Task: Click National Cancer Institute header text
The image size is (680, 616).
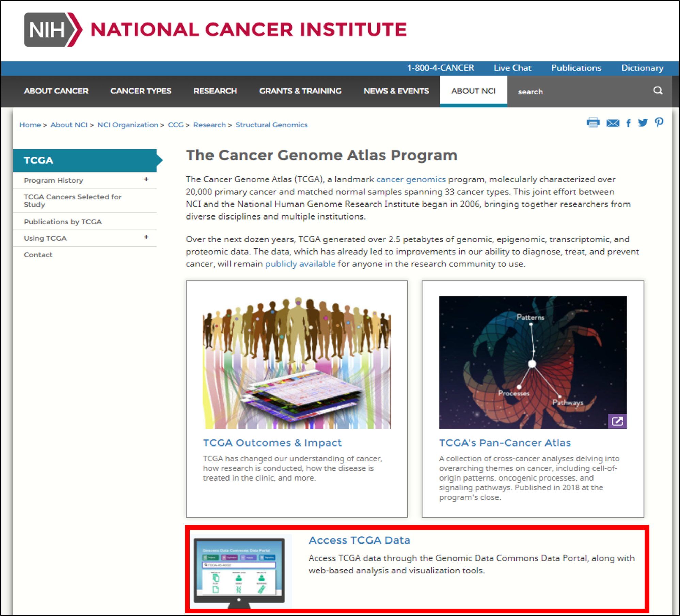Action: (249, 30)
